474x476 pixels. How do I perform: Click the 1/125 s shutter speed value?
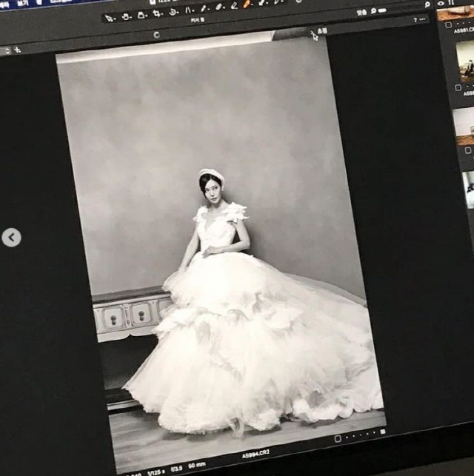156,472
